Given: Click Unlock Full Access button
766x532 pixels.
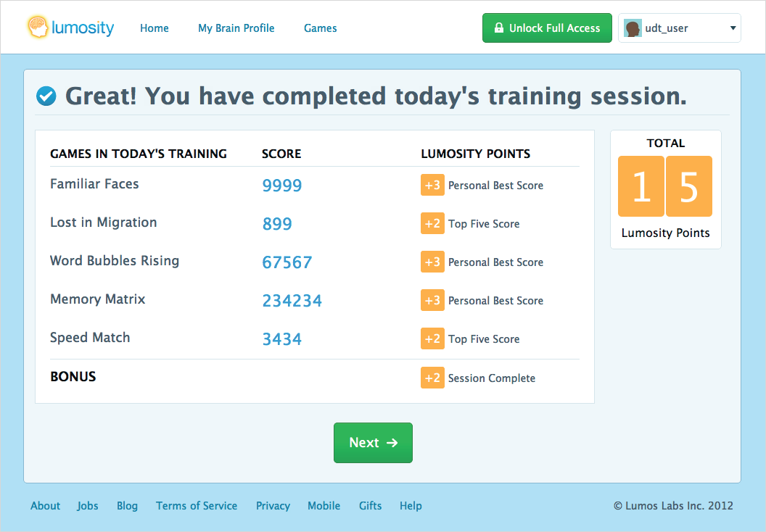Looking at the screenshot, I should [x=547, y=28].
